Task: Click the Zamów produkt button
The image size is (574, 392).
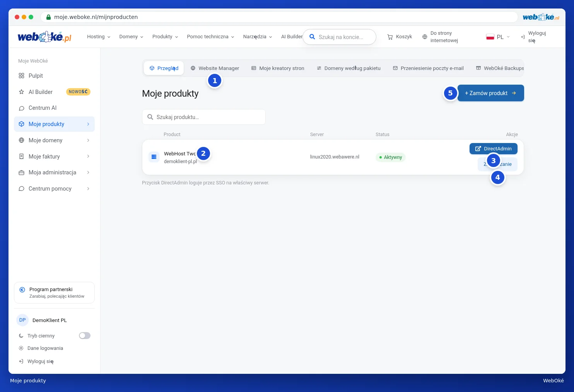Action: pos(491,93)
